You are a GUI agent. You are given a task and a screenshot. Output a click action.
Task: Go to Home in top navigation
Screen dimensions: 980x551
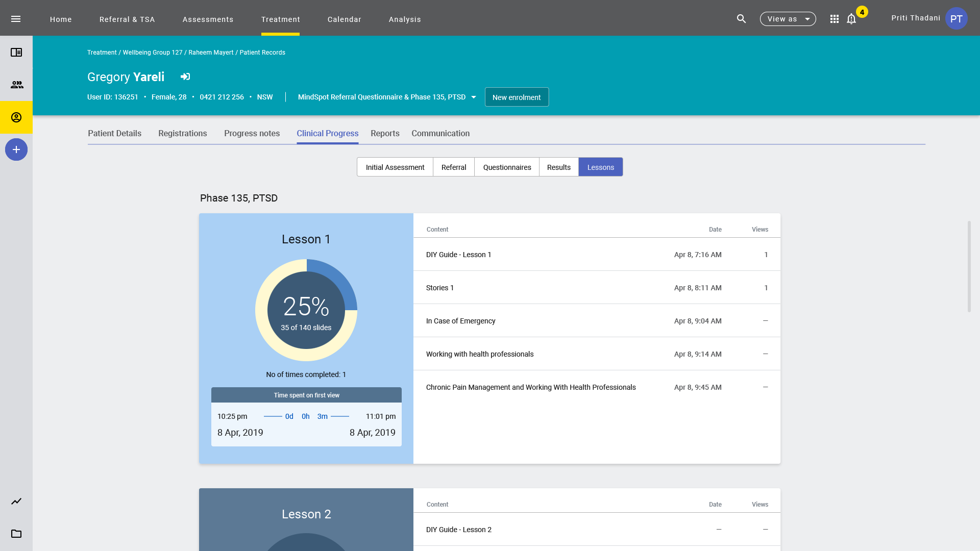[61, 19]
